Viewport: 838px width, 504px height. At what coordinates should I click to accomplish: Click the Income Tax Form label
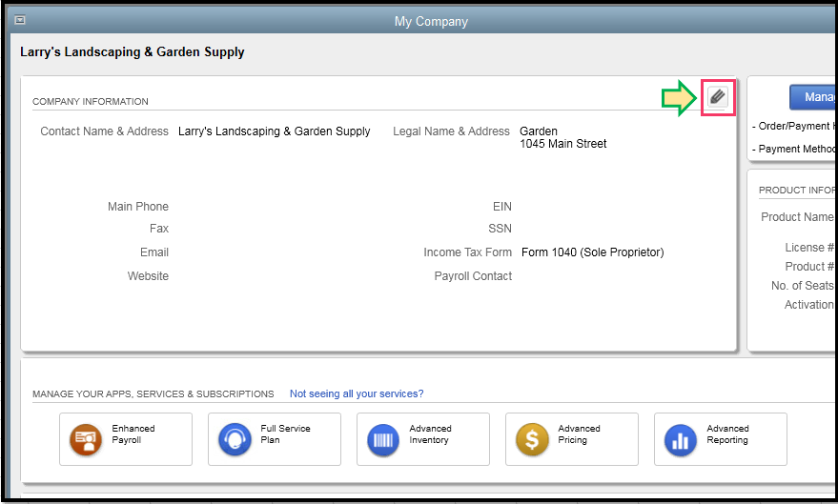(x=467, y=252)
